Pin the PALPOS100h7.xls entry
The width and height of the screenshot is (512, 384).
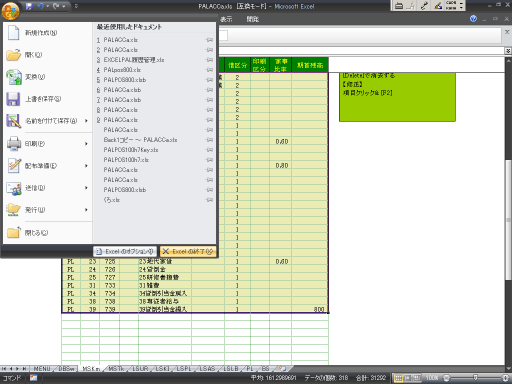(209, 160)
